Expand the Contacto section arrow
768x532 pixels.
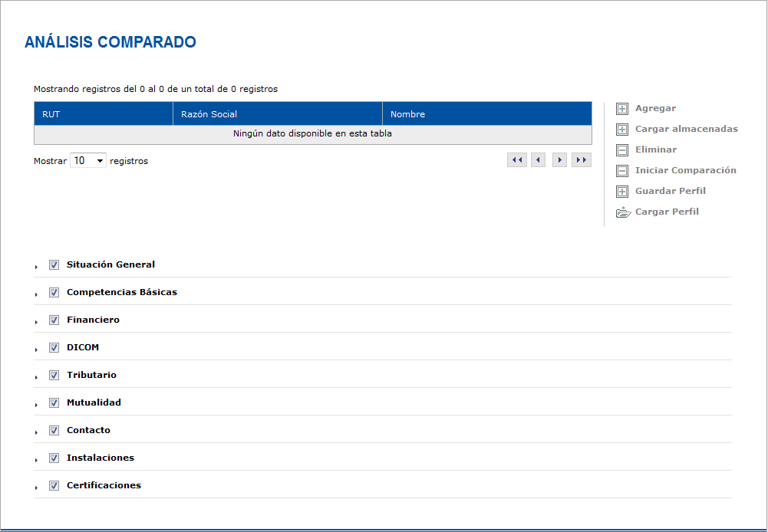pos(36,432)
